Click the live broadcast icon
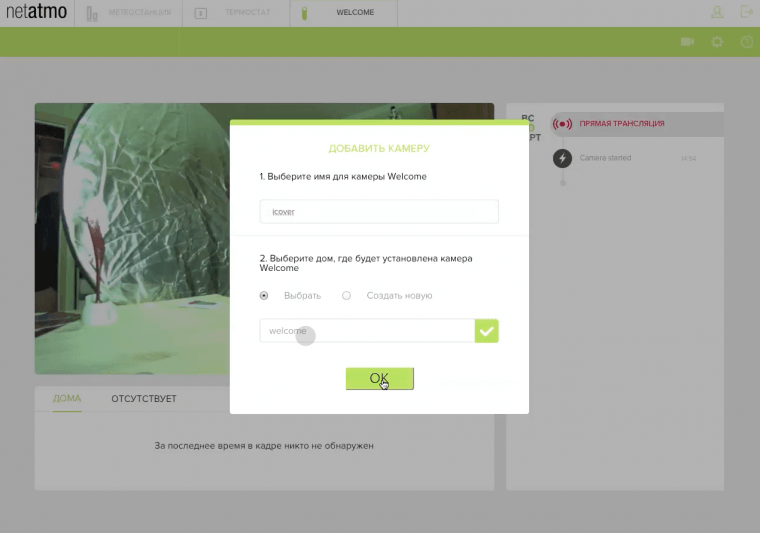Image resolution: width=760 pixels, height=533 pixels. (x=562, y=124)
